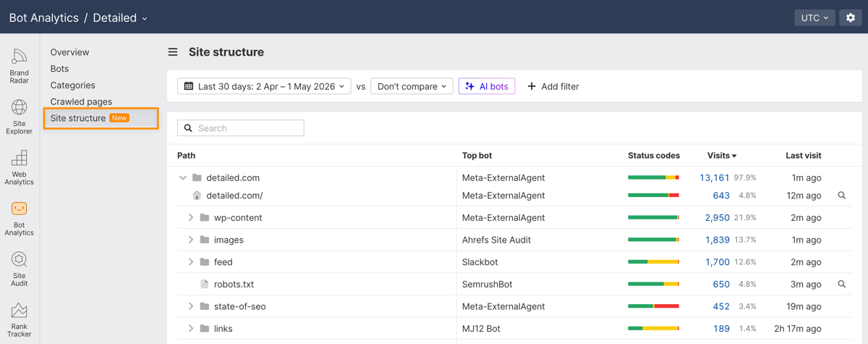Screen dimensions: 868x344
Task: Go to Categories in left menu
Action: 72,85
